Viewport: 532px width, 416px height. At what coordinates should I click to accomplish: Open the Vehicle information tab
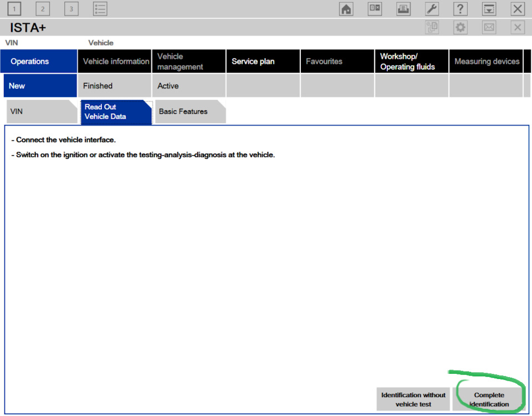click(115, 61)
